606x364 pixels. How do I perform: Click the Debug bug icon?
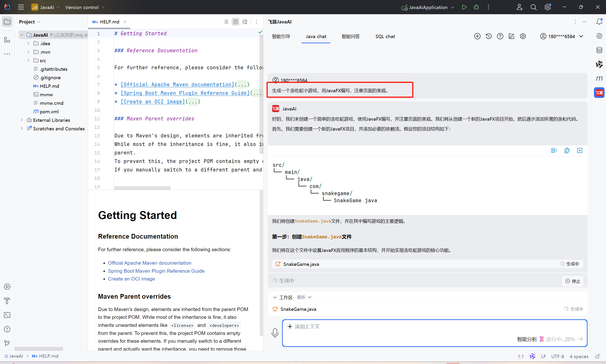click(476, 7)
